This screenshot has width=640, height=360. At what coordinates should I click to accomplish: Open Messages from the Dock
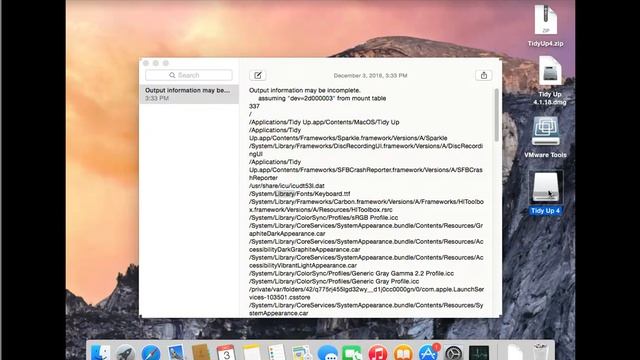[x=327, y=353]
